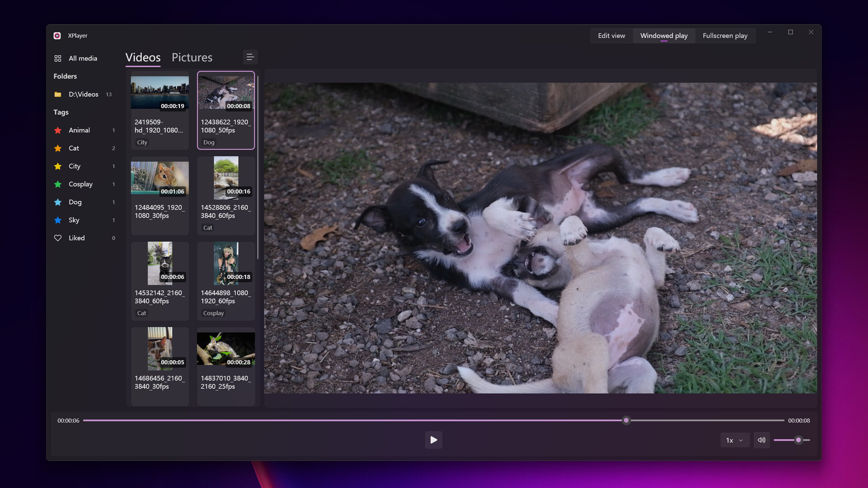Click the Sky tag star icon
This screenshot has height=488, width=868.
(x=58, y=220)
